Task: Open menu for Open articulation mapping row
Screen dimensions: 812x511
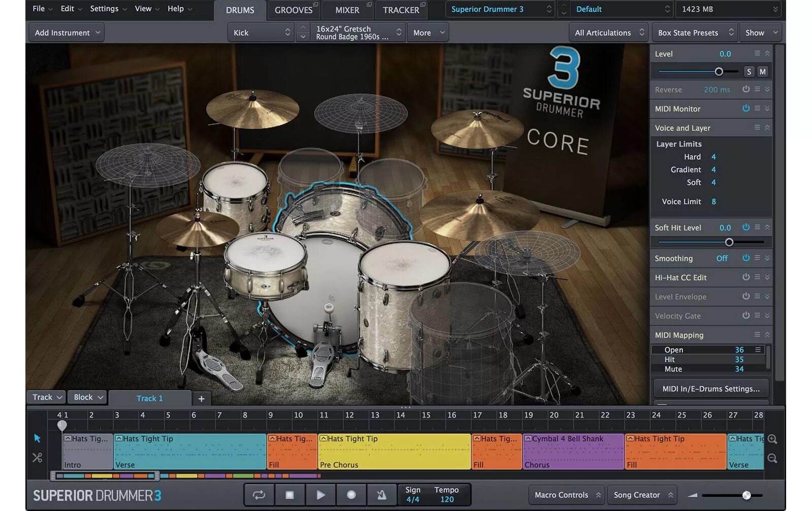Action: 758,350
